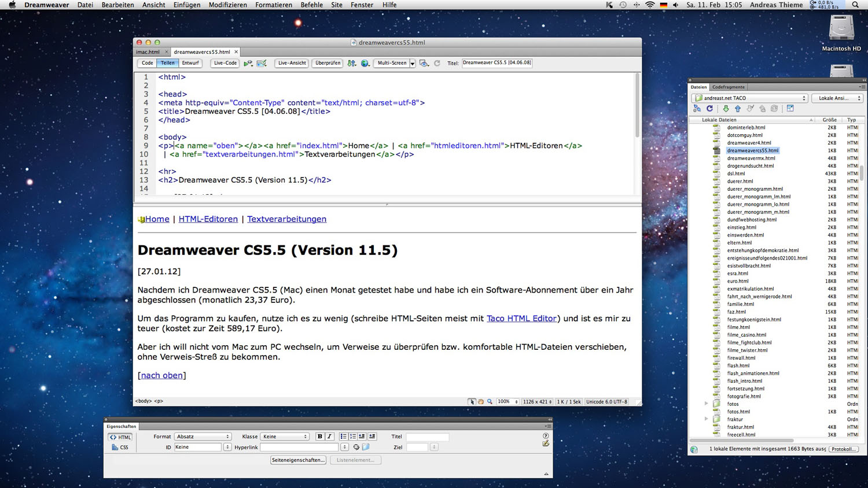Screen dimensions: 868x488
Task: Click the ordered list icon
Action: tap(353, 437)
